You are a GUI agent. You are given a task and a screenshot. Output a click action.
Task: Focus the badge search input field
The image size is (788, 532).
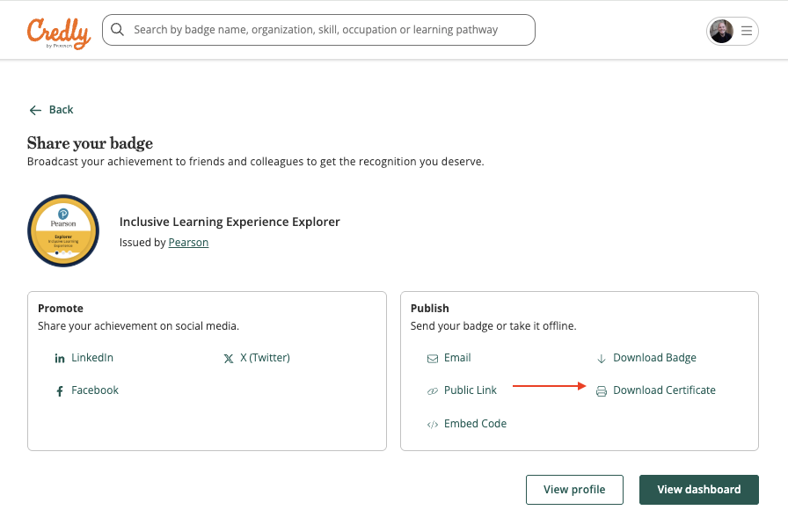[318, 30]
